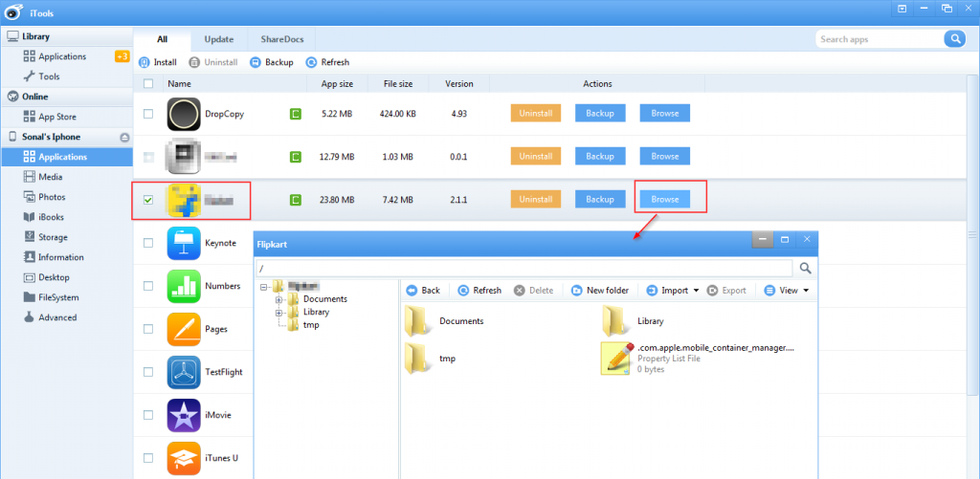Check the Pages row checkbox
Viewport: 980px width, 479px height.
pyautogui.click(x=148, y=329)
